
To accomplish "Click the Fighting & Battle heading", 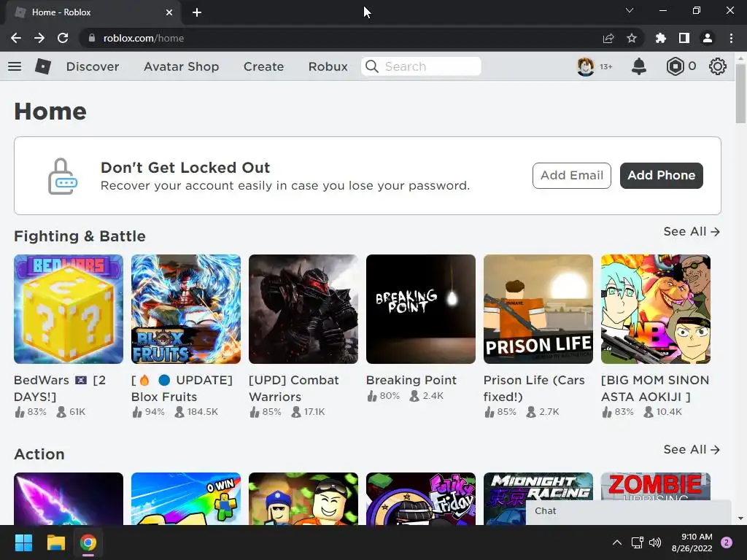I will [80, 236].
